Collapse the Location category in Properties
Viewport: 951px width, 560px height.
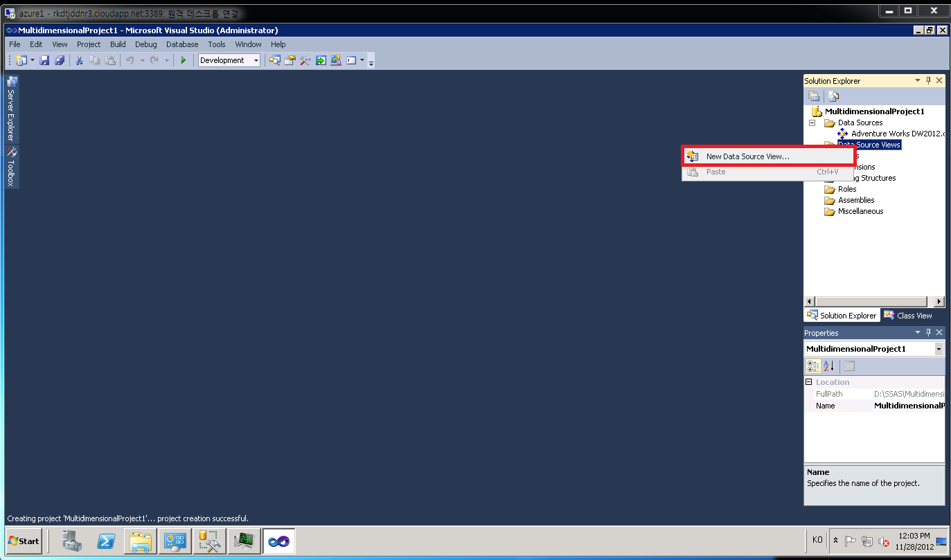[x=809, y=382]
